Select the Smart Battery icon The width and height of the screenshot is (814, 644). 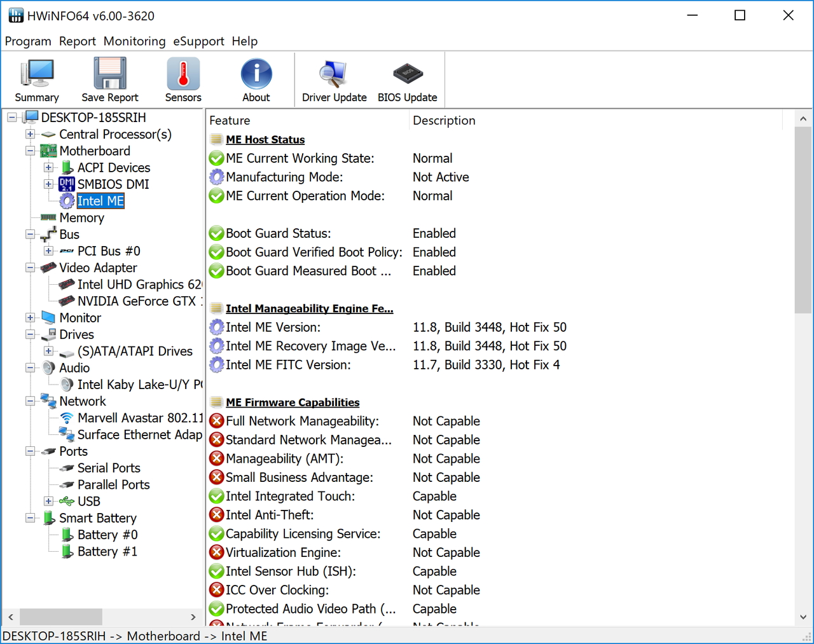48,518
